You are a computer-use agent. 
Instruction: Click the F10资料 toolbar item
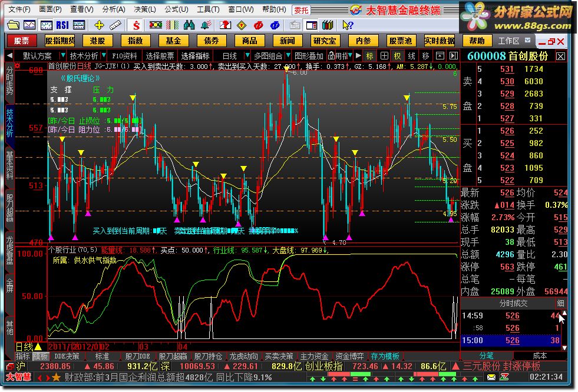coord(124,56)
